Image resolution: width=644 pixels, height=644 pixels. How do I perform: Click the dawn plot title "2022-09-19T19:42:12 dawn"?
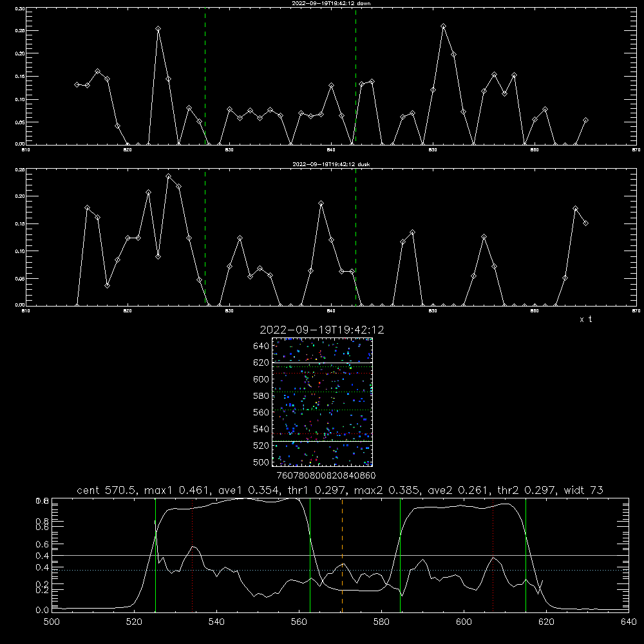point(331,3)
